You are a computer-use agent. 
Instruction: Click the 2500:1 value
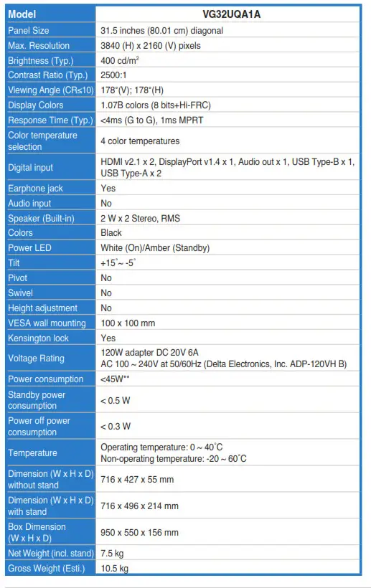pyautogui.click(x=113, y=75)
